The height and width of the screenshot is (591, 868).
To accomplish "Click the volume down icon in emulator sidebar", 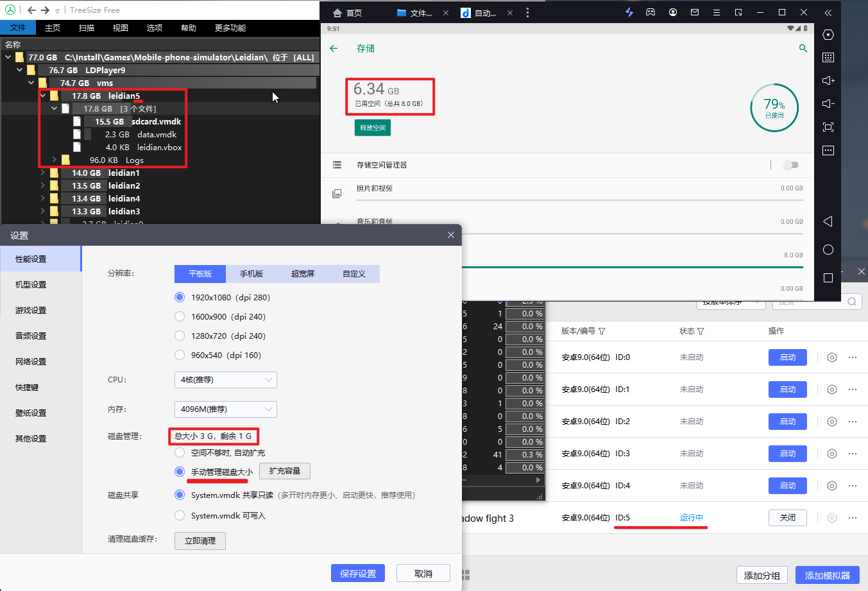I will 828,103.
